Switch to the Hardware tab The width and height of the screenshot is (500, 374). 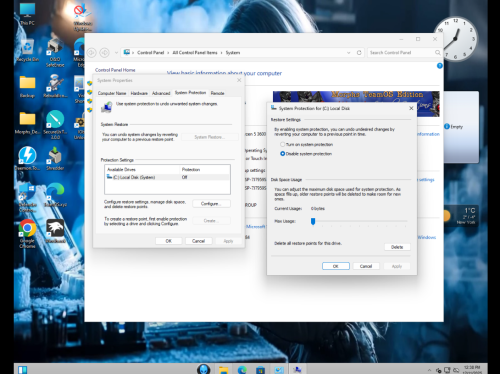(x=139, y=93)
